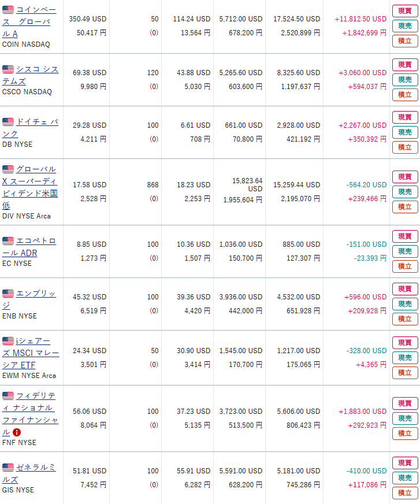This screenshot has width=420, height=504.
Task: Click 現買 buy button for EWM
Action: pyautogui.click(x=405, y=343)
